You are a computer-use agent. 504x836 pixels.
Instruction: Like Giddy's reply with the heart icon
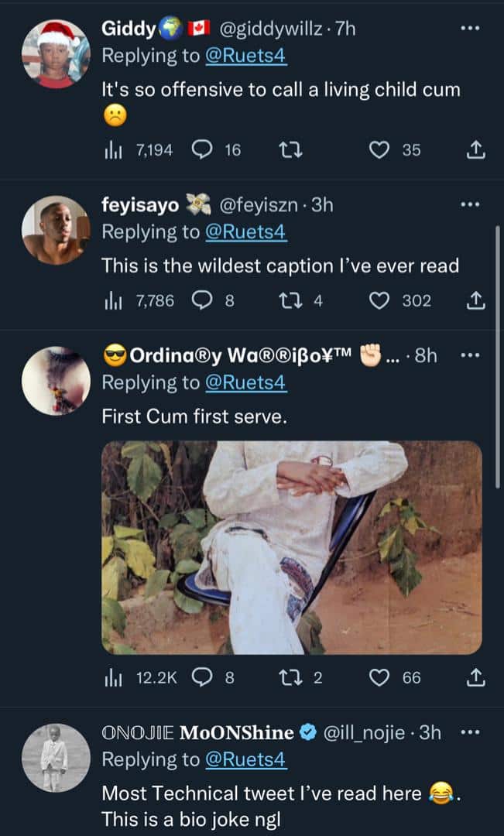379,150
